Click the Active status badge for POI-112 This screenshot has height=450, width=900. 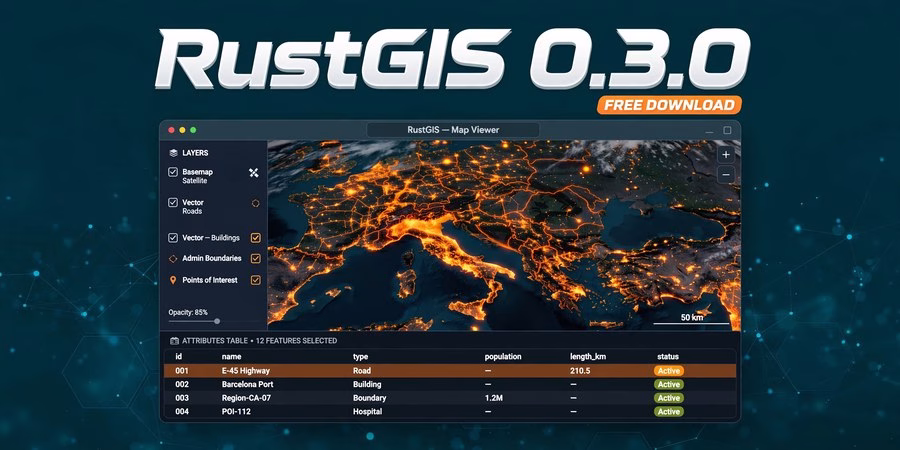pyautogui.click(x=669, y=412)
